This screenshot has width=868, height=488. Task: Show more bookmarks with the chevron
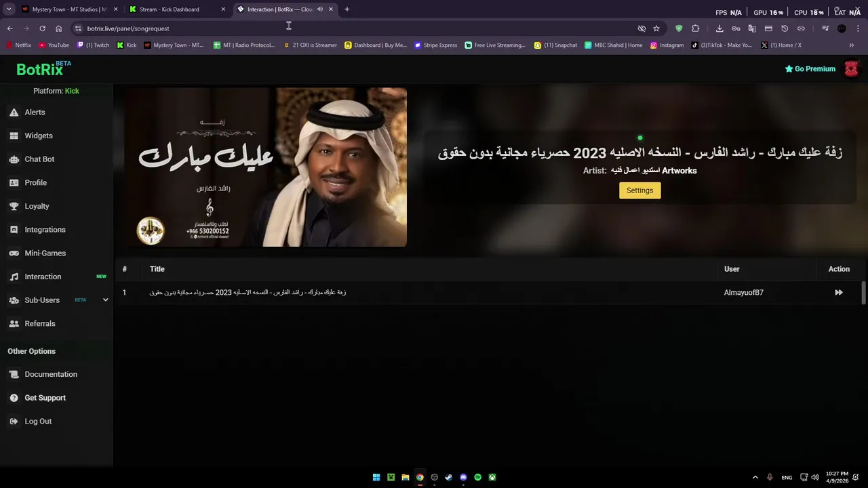click(x=852, y=45)
